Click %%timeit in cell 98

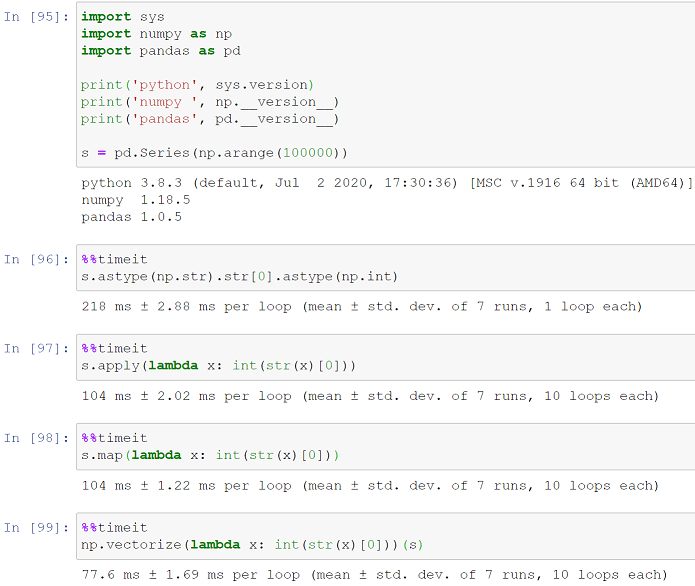[114, 438]
